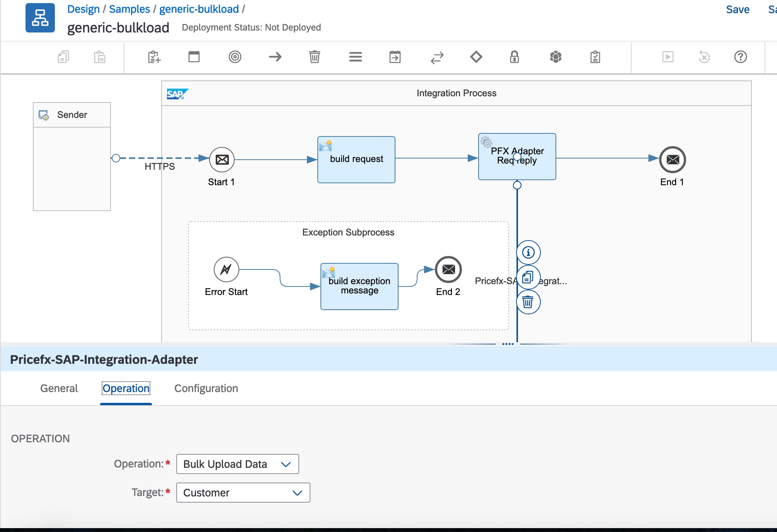
Task: Click the copy icon beside the adapter
Action: coord(528,277)
